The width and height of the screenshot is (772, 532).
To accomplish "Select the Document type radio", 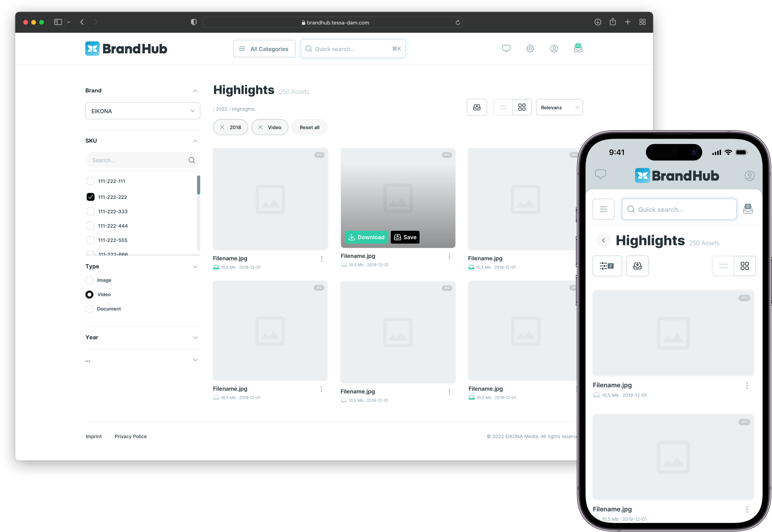I will (x=89, y=309).
